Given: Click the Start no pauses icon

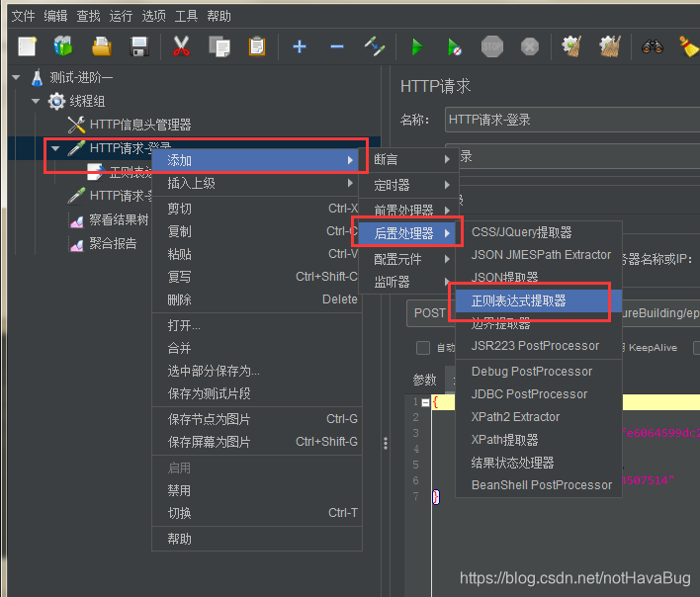Looking at the screenshot, I should (455, 46).
